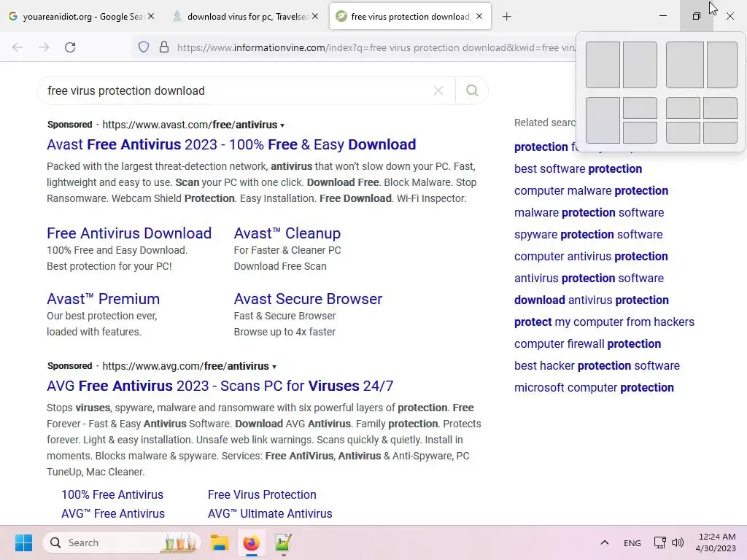Open Avast Free Antivirus 2023 headline
The width and height of the screenshot is (747, 560).
231,144
